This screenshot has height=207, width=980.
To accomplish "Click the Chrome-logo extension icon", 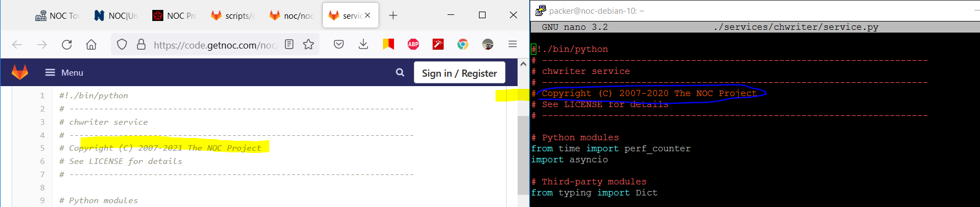I will coord(463,44).
